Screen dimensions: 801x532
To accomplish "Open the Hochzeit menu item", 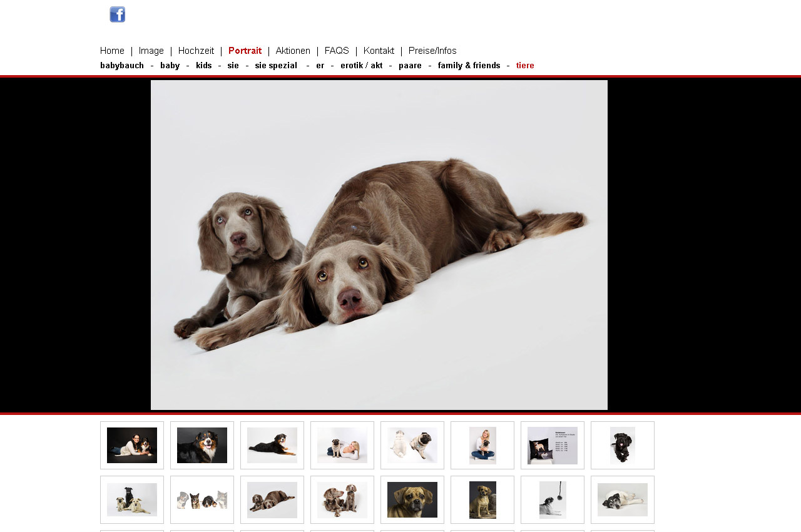I will point(196,51).
